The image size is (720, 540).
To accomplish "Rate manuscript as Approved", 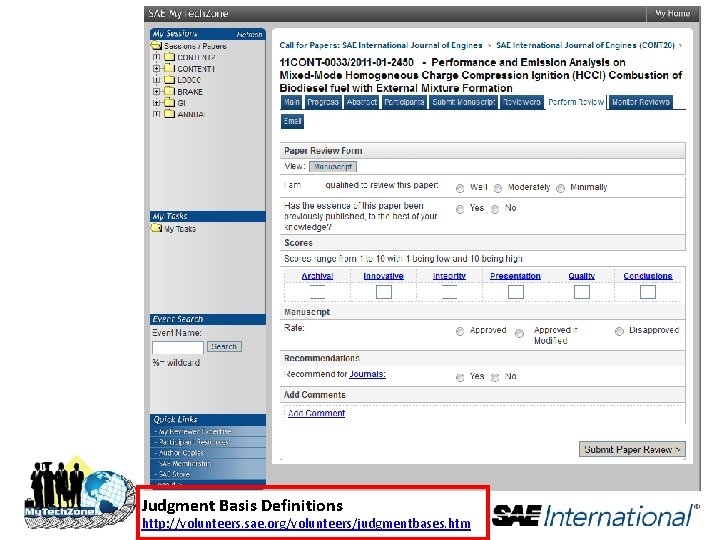I will [x=460, y=332].
